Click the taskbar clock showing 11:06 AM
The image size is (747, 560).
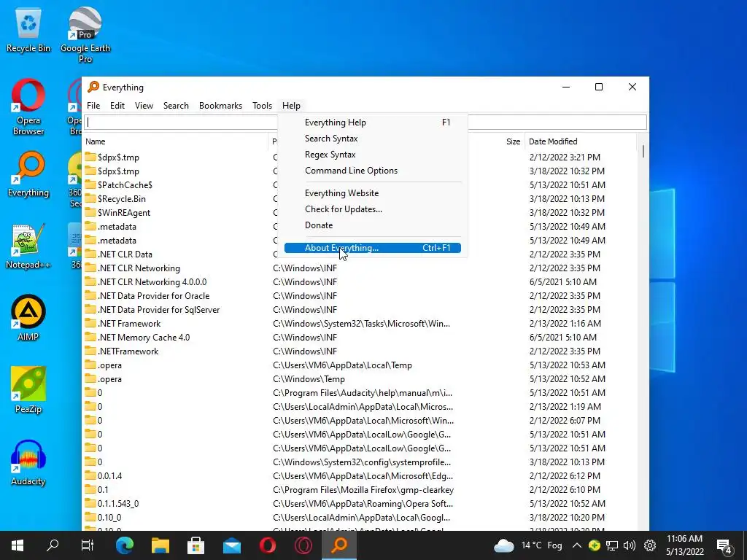684,545
